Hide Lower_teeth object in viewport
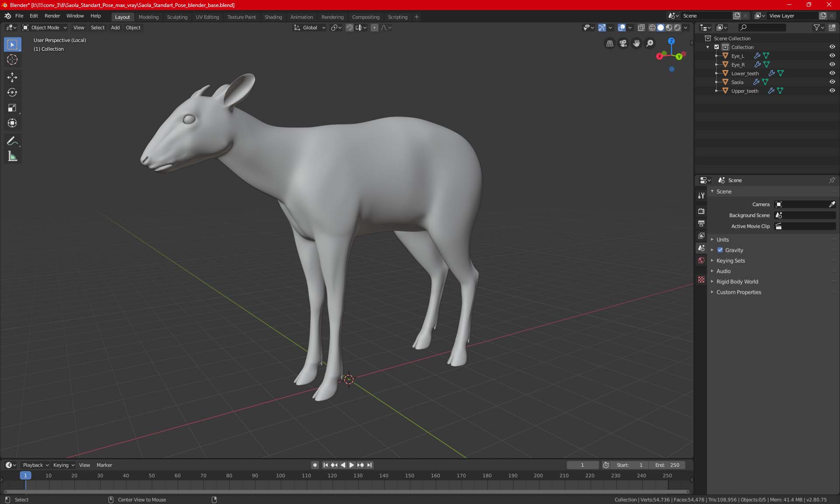Image resolution: width=840 pixels, height=504 pixels. 832,73
